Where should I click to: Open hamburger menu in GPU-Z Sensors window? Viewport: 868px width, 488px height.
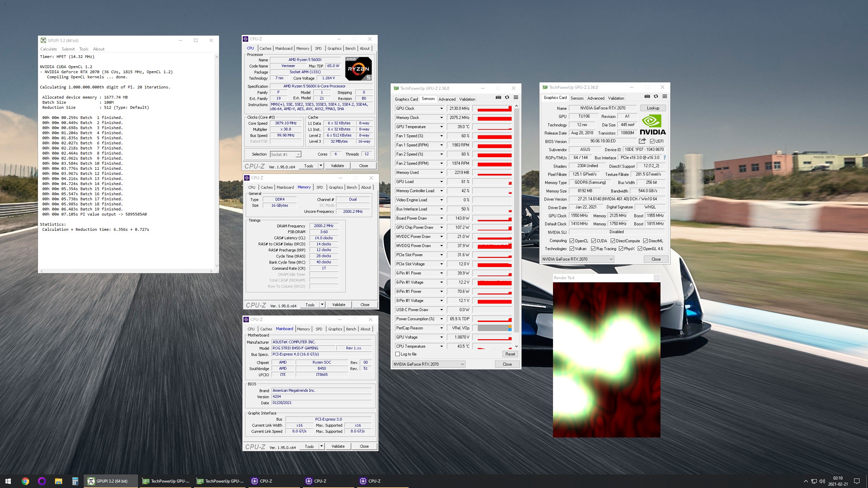pos(516,98)
